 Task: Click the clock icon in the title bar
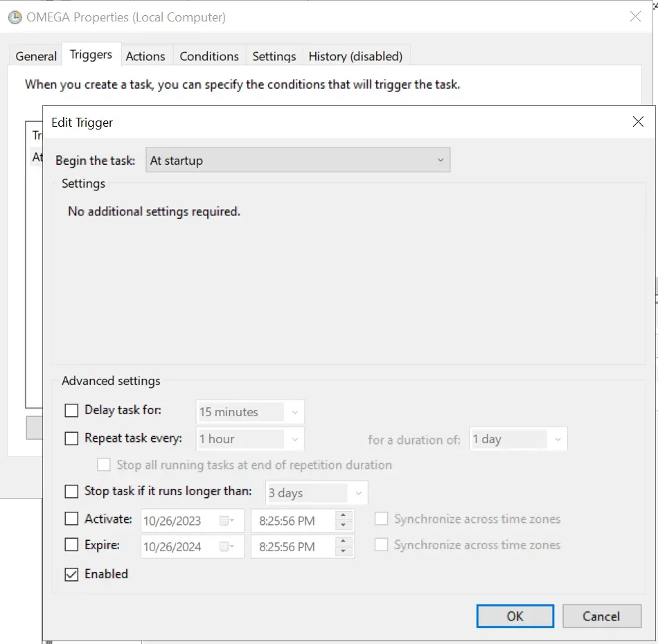pyautogui.click(x=15, y=17)
